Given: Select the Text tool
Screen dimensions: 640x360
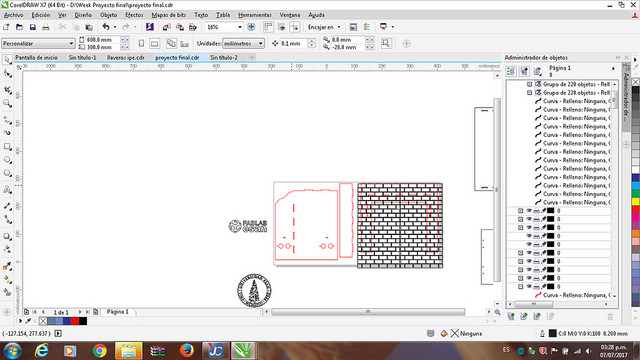Looking at the screenshot, I should (x=7, y=190).
